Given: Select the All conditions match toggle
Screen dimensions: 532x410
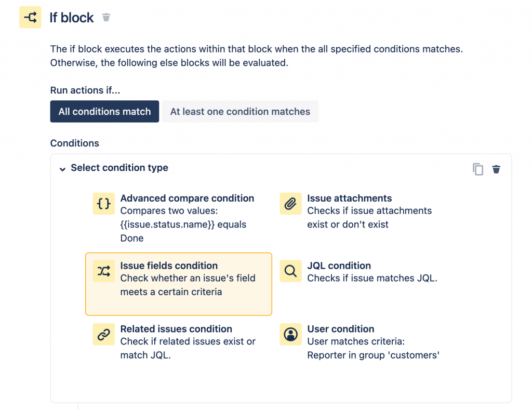Looking at the screenshot, I should tap(104, 112).
